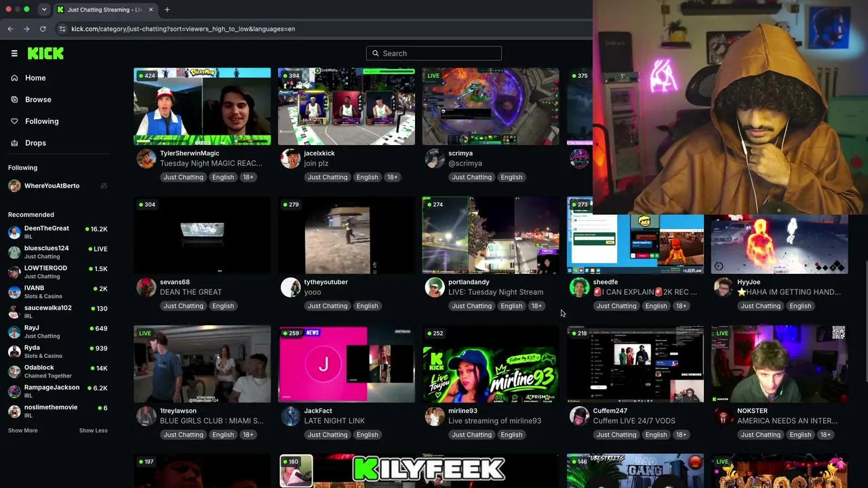Open Drops in the sidebar
Image resolution: width=868 pixels, height=488 pixels.
click(x=35, y=143)
